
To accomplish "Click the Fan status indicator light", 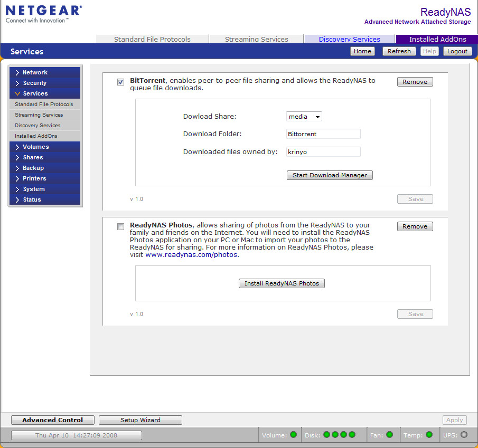I will [390, 435].
